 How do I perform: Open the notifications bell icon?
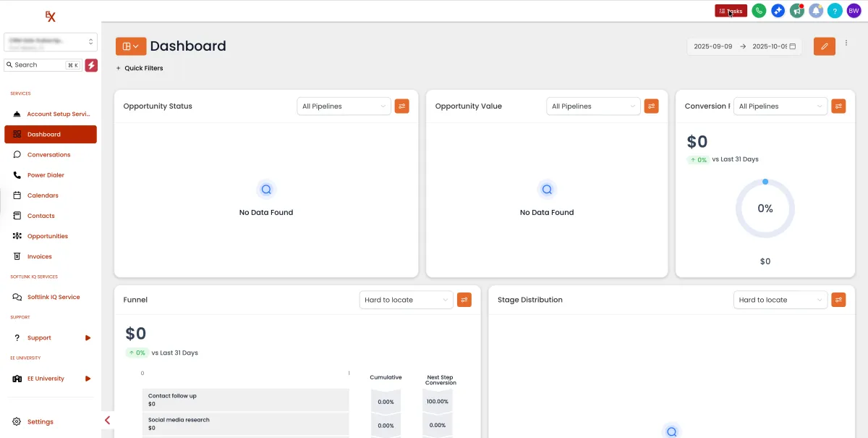(x=816, y=11)
